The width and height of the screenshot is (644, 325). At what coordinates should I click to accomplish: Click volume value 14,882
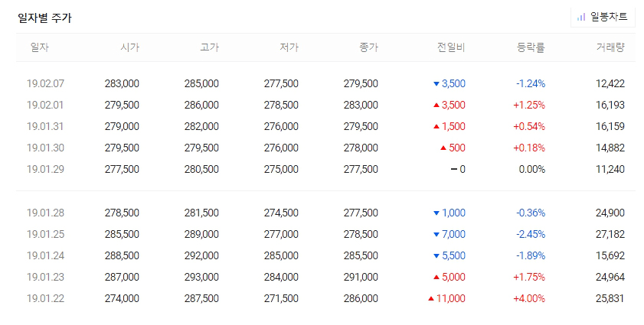(610, 148)
